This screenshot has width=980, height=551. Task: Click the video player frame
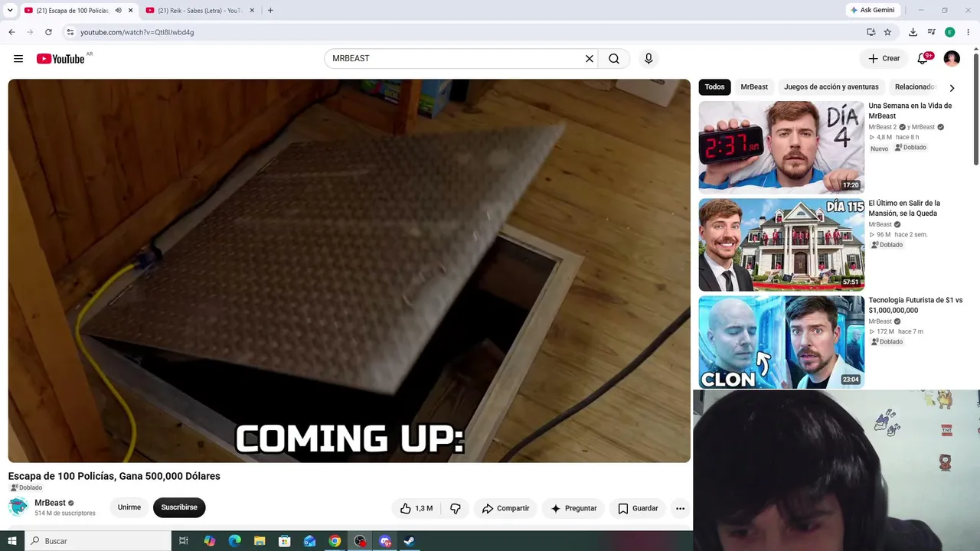[349, 271]
